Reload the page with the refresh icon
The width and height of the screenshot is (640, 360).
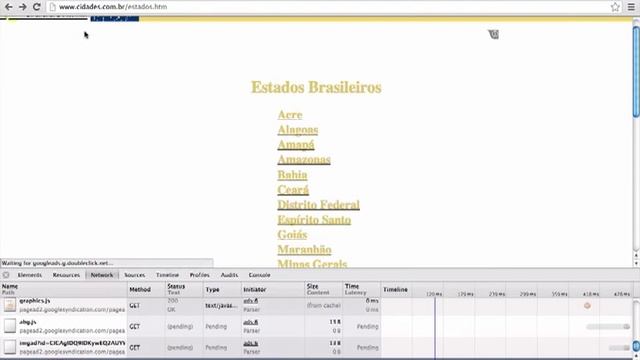[36, 7]
